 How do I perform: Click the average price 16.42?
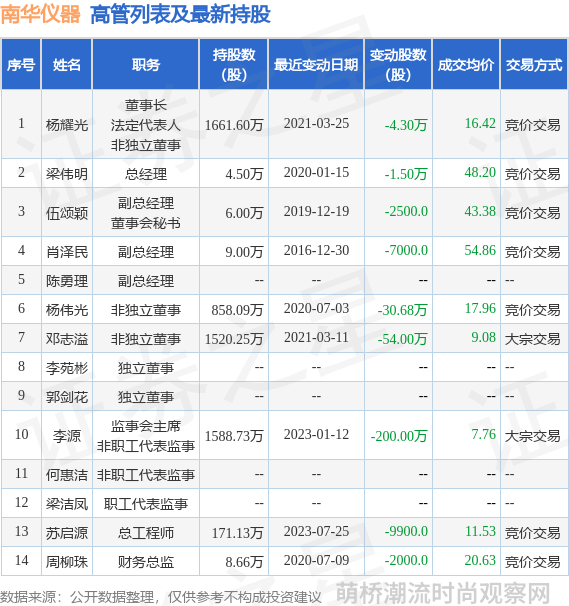point(480,123)
